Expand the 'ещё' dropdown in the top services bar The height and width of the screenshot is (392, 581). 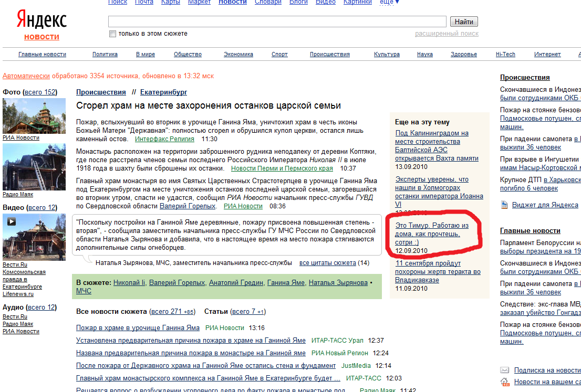coord(389,2)
